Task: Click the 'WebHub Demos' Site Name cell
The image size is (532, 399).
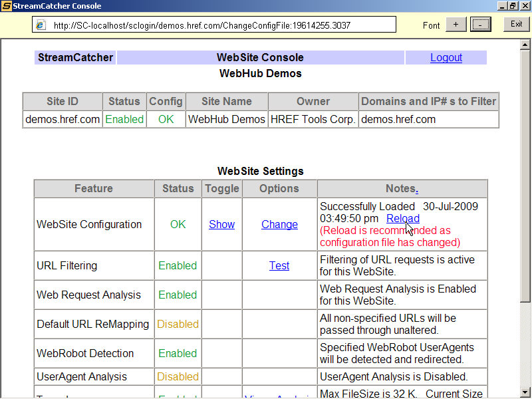Action: [x=227, y=119]
